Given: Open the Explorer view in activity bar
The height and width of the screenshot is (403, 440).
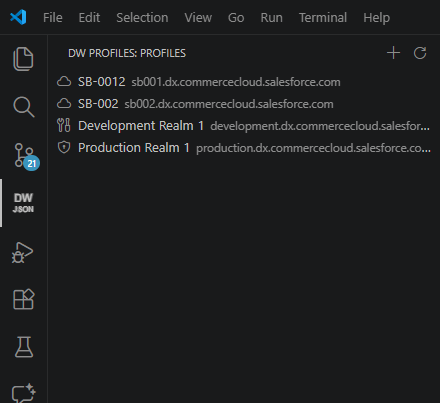Looking at the screenshot, I should coord(23,59).
